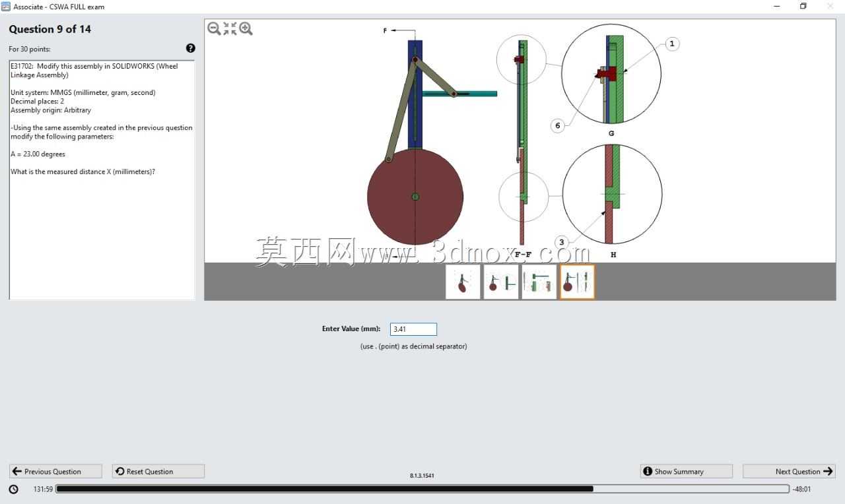Screen dimensions: 845x504
Task: Click balloon number 1 in detail G
Action: click(x=672, y=44)
